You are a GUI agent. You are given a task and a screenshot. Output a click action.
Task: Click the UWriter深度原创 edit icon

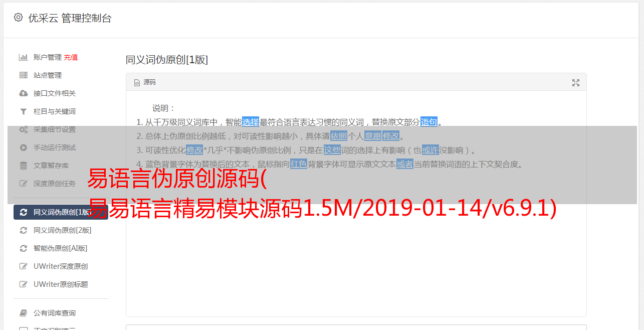tap(23, 266)
